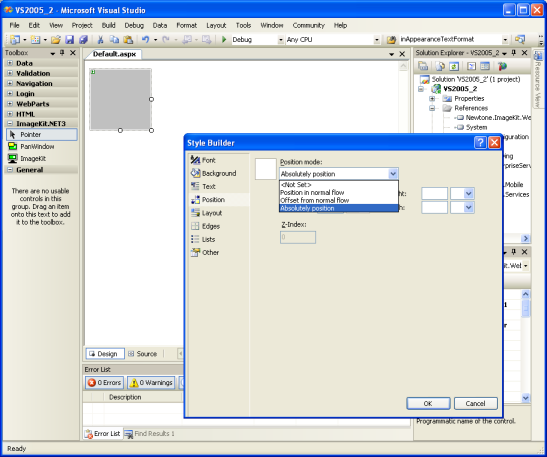Select the Pointer tool in Toolbox

(42, 135)
